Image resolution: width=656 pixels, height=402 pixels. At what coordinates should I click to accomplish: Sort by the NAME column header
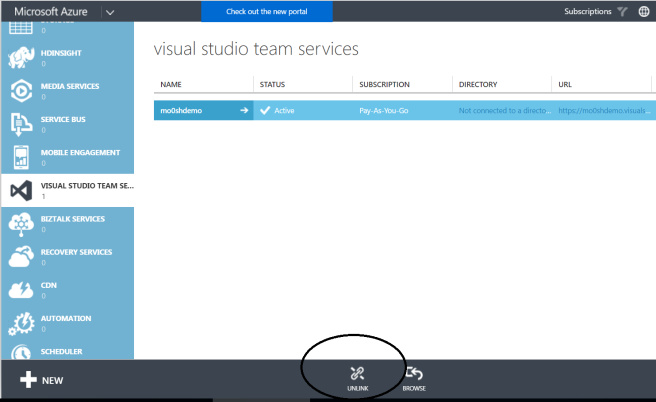coord(171,84)
